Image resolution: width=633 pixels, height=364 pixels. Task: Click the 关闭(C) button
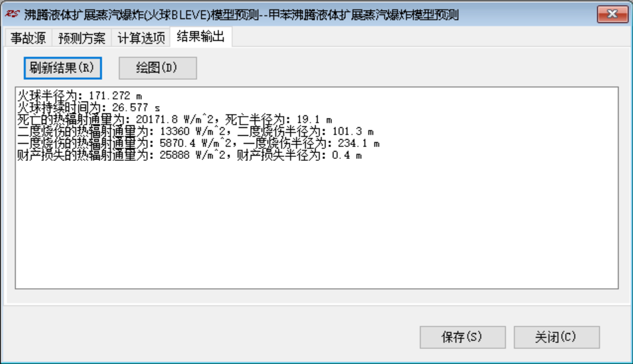(x=556, y=337)
